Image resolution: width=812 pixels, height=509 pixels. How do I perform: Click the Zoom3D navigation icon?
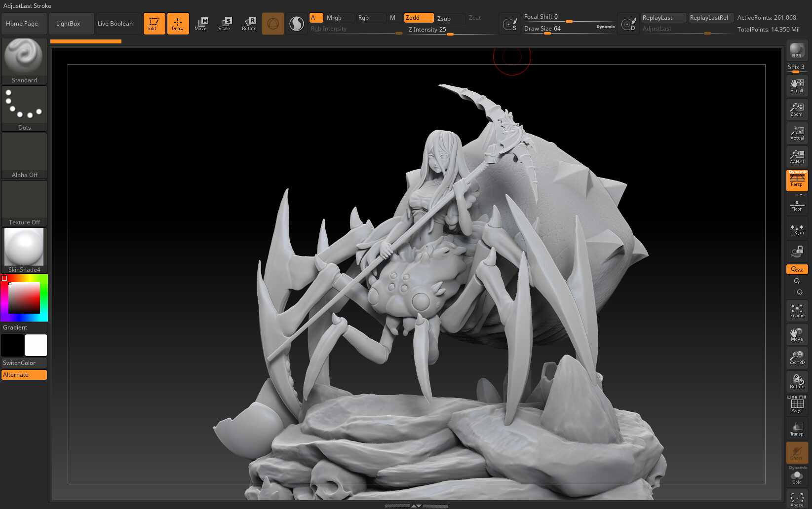point(797,358)
